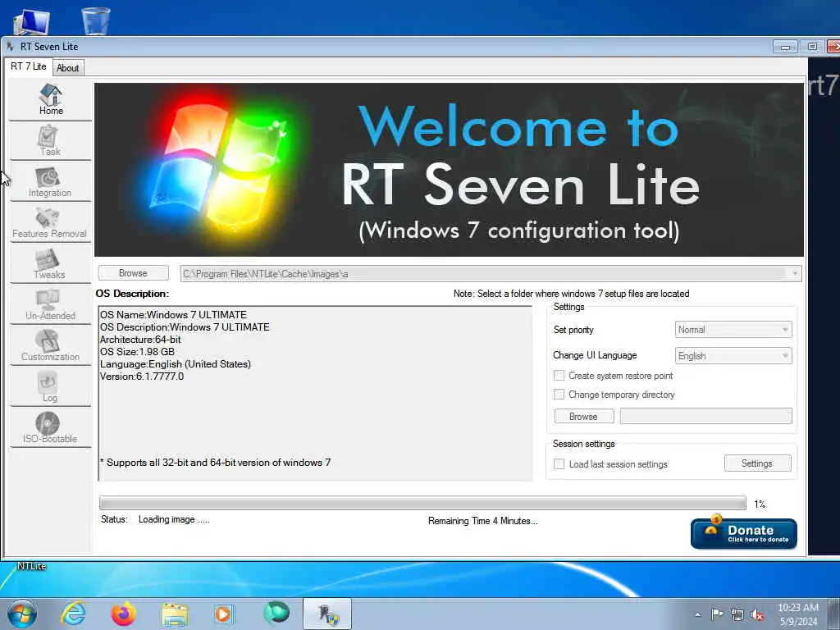The height and width of the screenshot is (630, 840).
Task: Click the RT Seven Lite title bar icon
Action: coord(10,47)
